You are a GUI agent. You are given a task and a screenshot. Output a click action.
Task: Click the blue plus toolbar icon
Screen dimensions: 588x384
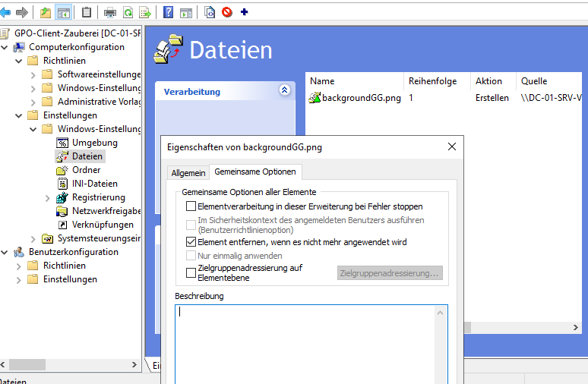[x=244, y=12]
